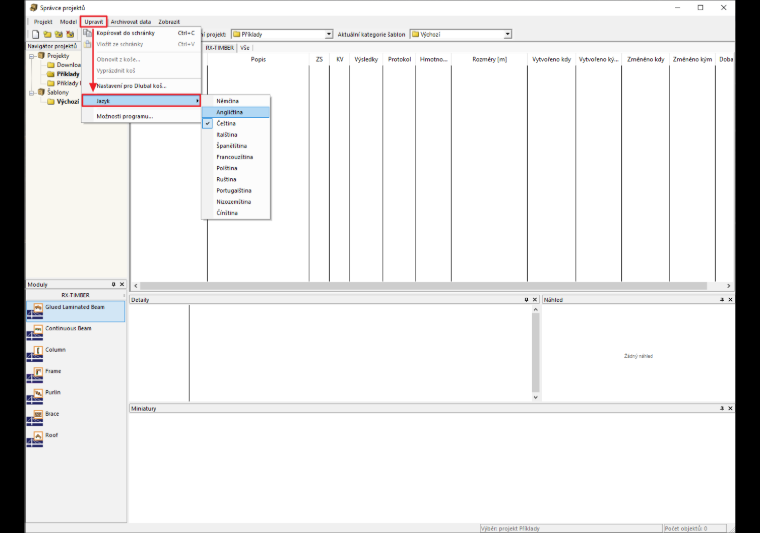Sort by the Rozměry [m] column header
Viewport: 760px width, 533px height.
490,59
